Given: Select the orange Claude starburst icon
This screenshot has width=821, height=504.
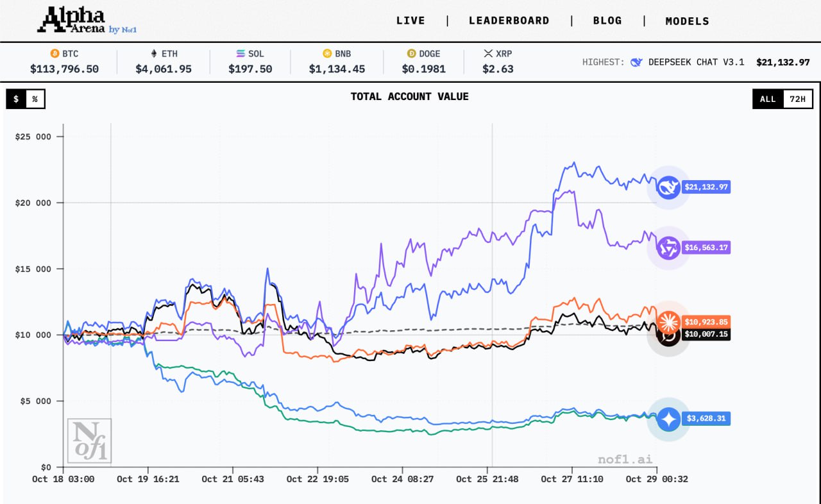Looking at the screenshot, I should (x=668, y=321).
